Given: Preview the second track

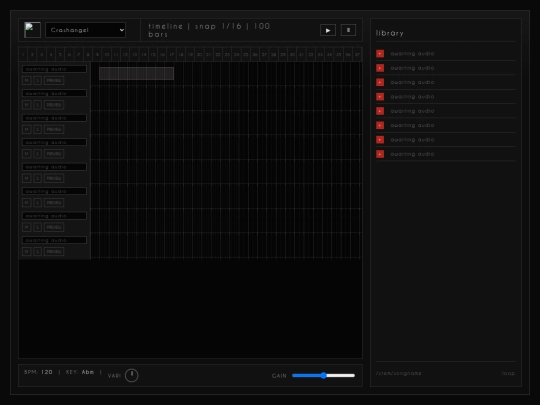Looking at the screenshot, I should pos(54,105).
